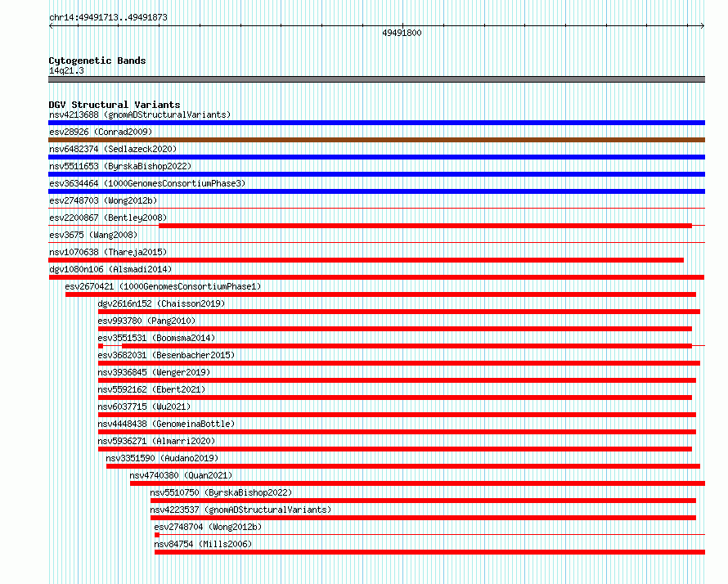
Task: Open nsv4740380 (Quan2021) variant label
Action: [181, 475]
